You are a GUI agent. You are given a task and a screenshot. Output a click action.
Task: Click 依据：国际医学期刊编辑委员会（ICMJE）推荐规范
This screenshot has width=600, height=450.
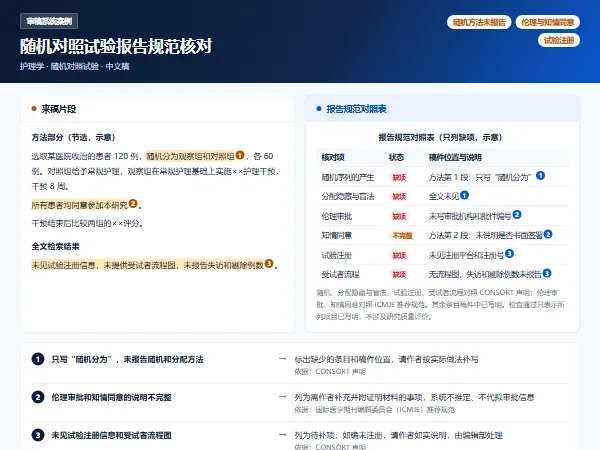coord(374,409)
